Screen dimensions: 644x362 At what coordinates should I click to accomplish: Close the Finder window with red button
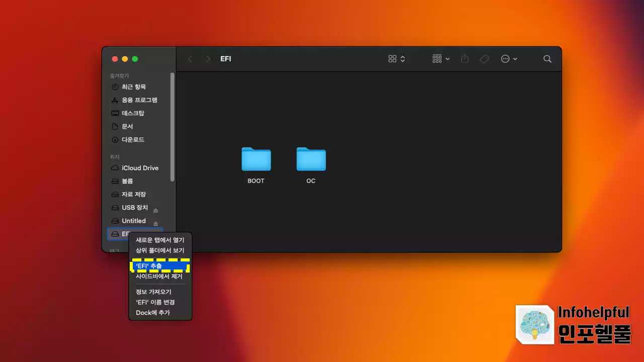click(115, 59)
